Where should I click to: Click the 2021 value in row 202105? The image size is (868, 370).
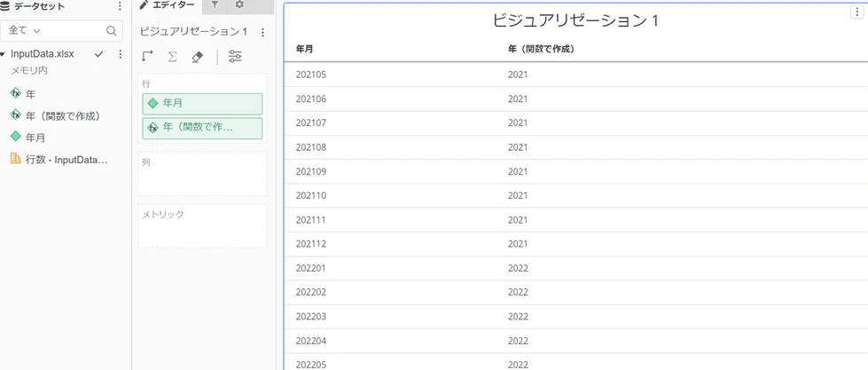pos(518,75)
